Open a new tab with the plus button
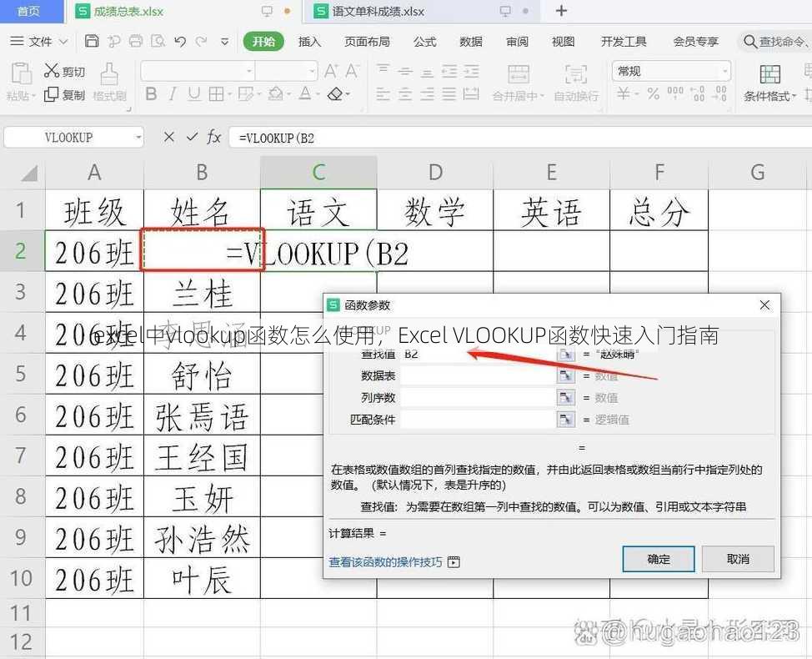 (x=561, y=11)
